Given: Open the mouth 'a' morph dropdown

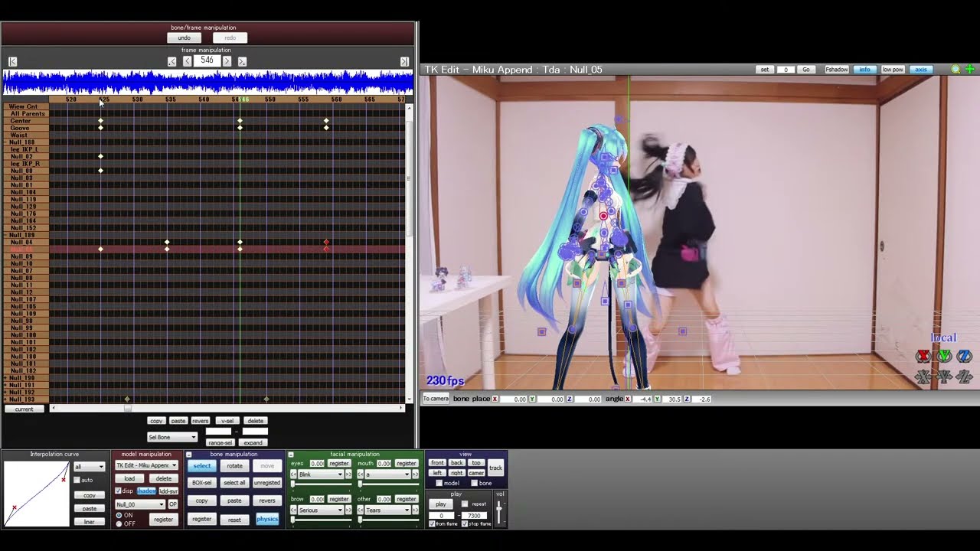Looking at the screenshot, I should [387, 474].
